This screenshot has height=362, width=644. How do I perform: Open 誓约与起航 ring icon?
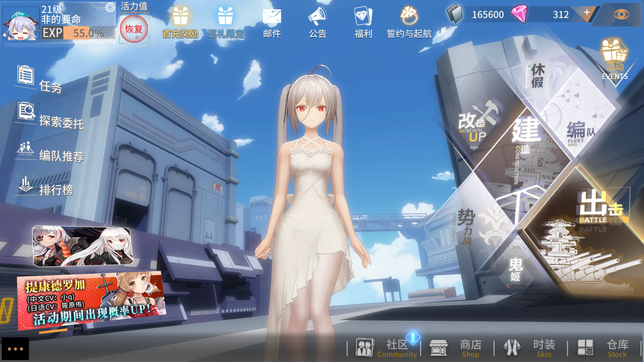point(409,23)
